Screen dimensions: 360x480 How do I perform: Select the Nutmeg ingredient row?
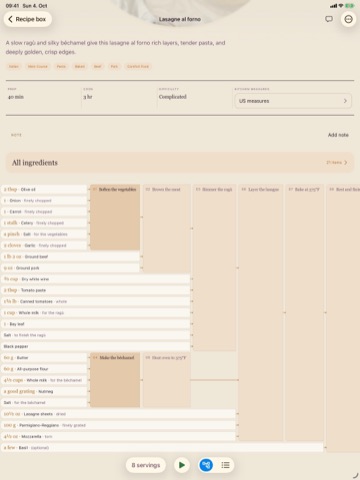click(44, 391)
